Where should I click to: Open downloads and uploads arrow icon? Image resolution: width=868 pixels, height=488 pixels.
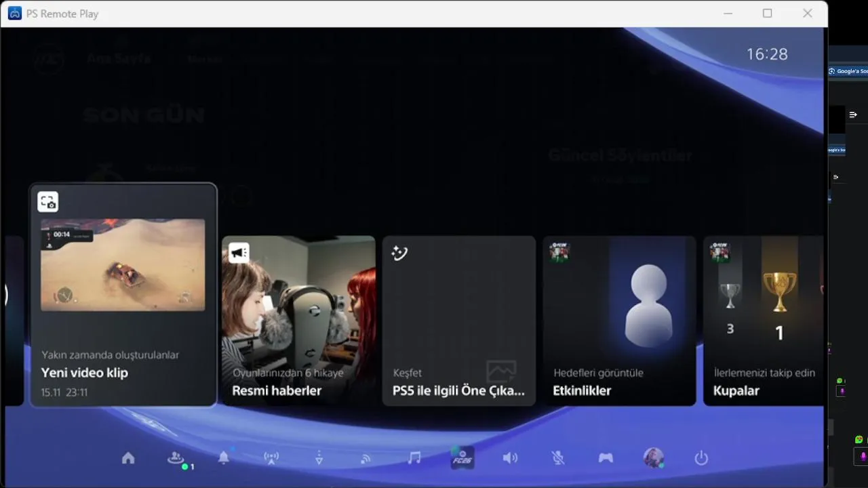319,458
